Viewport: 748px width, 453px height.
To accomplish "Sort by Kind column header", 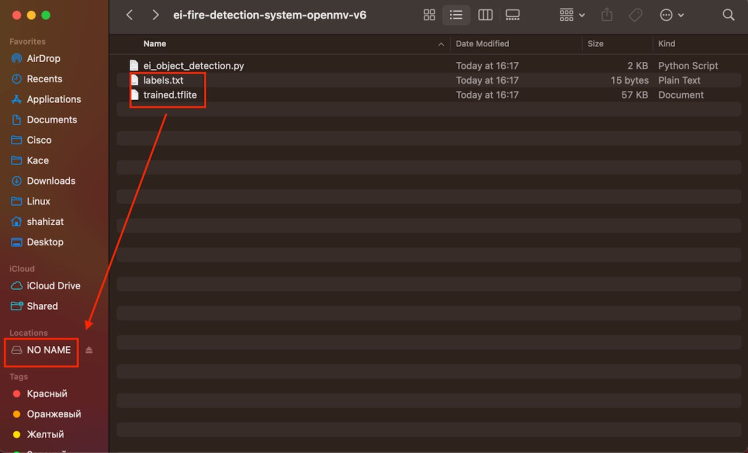I will (666, 44).
